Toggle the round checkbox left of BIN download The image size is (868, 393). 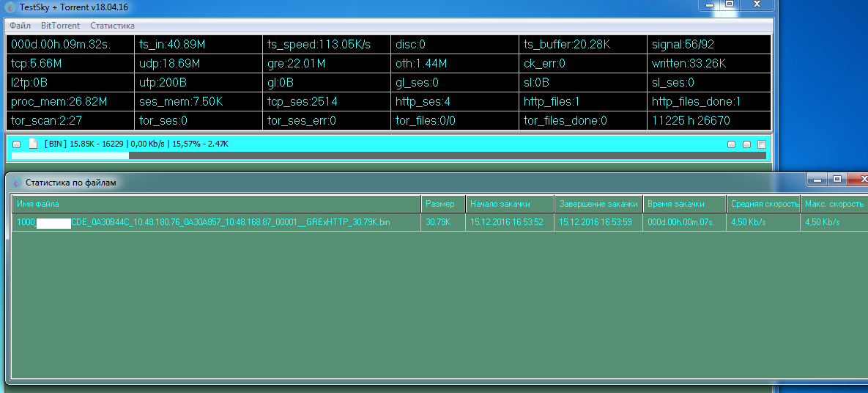click(17, 144)
